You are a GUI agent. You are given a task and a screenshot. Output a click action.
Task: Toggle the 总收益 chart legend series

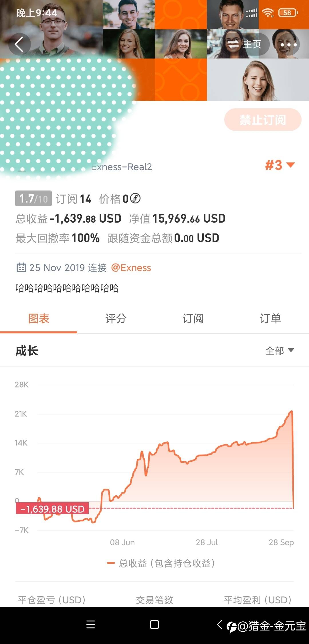(161, 563)
